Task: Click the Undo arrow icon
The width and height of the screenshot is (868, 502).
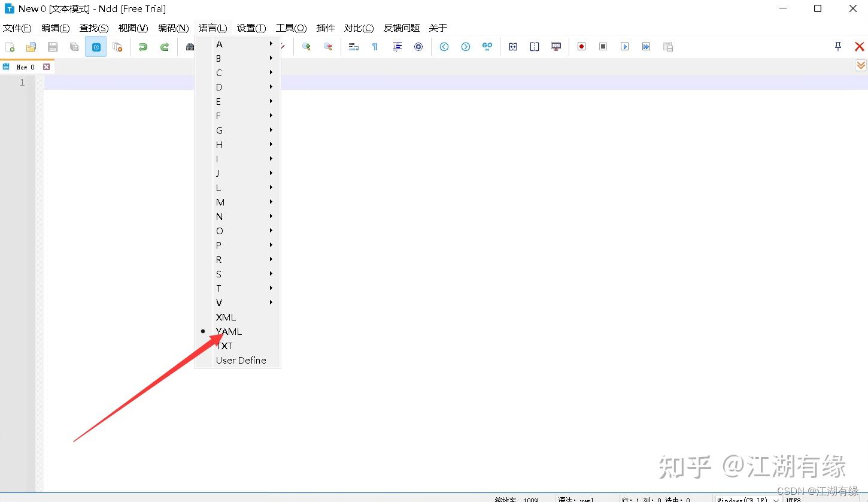Action: 142,46
